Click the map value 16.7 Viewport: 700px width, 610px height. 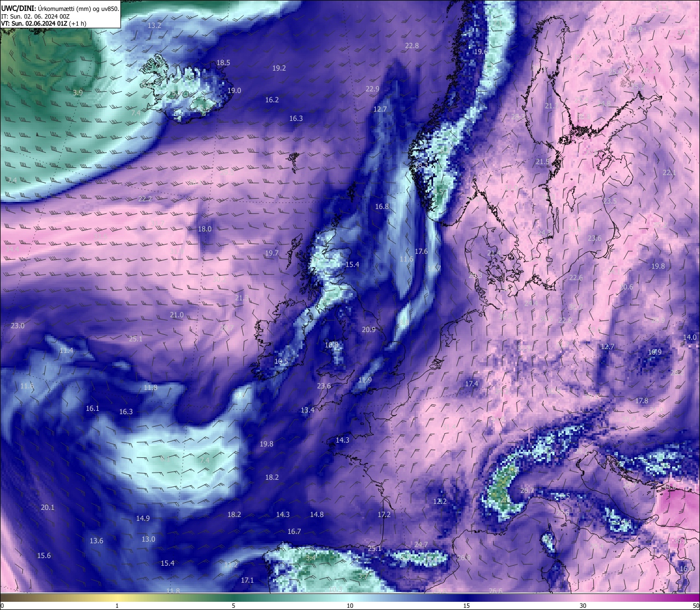point(294,532)
